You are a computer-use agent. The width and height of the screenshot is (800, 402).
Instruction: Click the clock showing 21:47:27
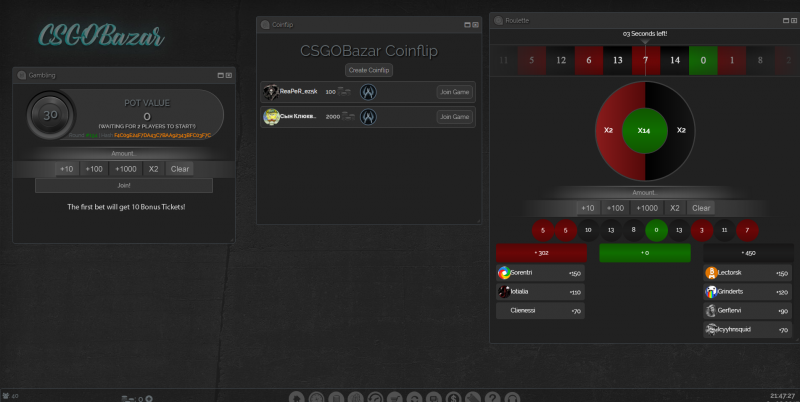click(x=782, y=396)
